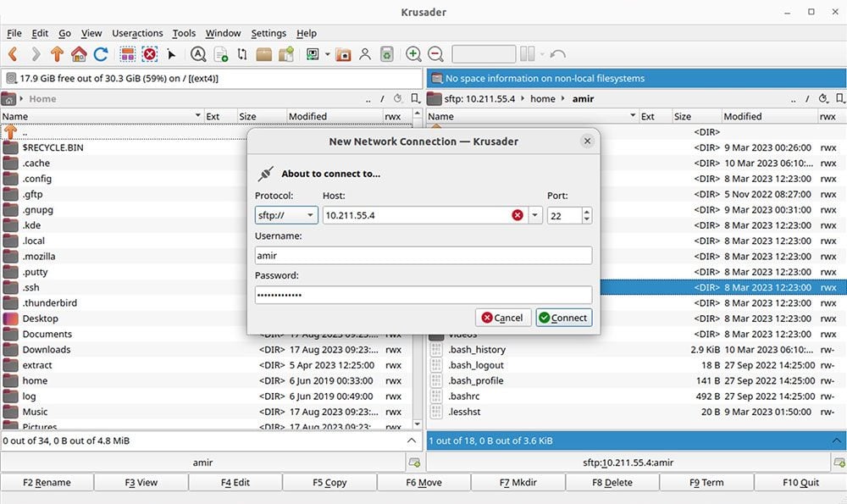The width and height of the screenshot is (847, 504).
Task: Open the Useractions menu
Action: [137, 33]
